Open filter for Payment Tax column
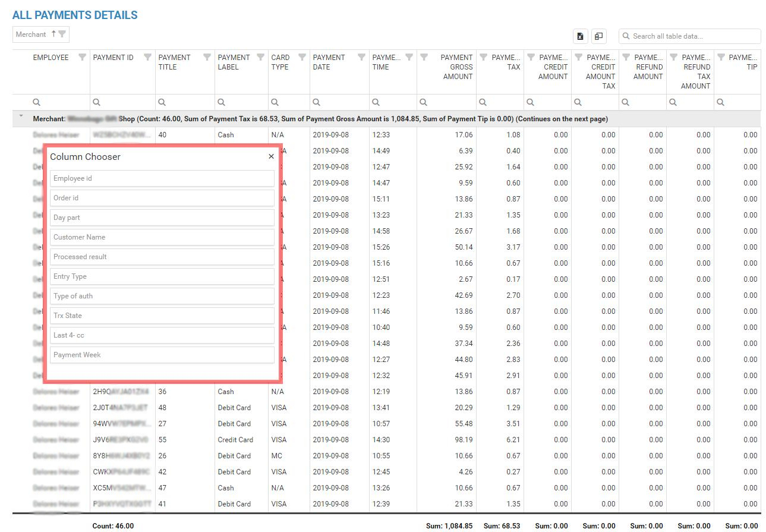 [484, 58]
